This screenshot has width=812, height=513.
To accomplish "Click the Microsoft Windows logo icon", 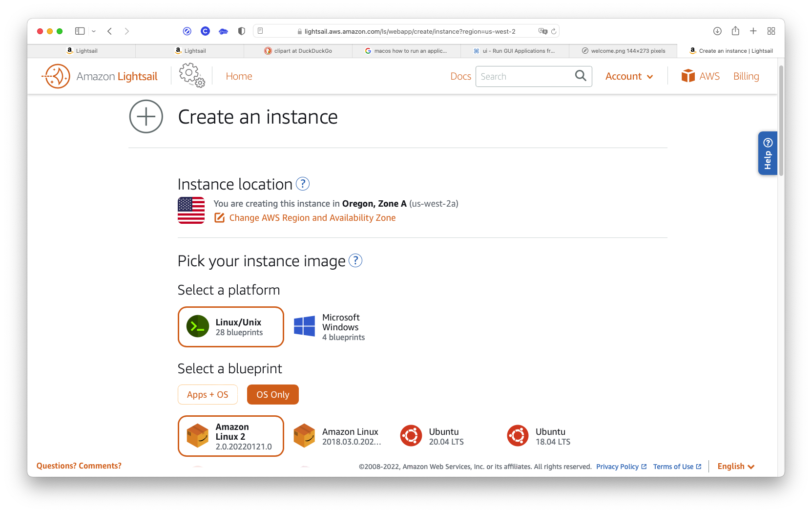I will click(304, 326).
